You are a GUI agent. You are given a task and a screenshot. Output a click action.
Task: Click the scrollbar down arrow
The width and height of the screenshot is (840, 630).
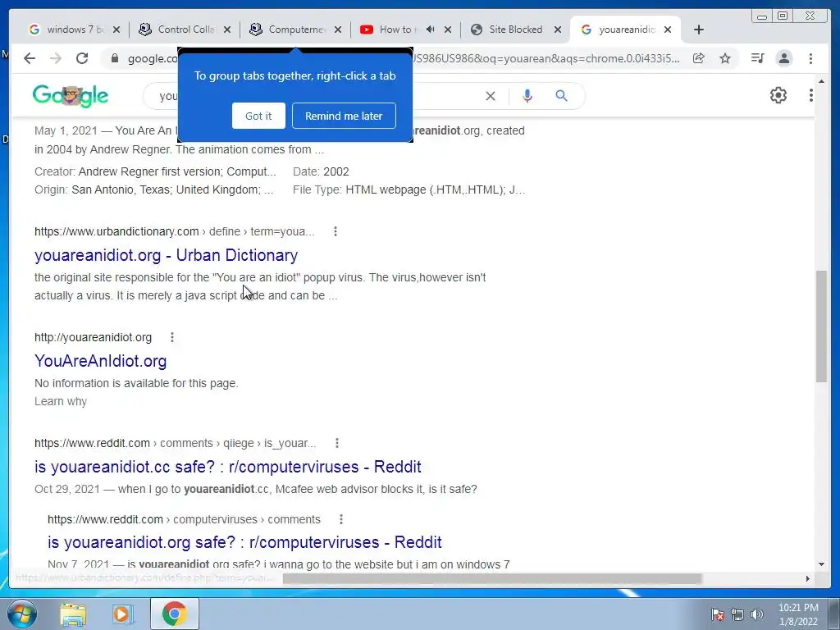click(x=821, y=564)
